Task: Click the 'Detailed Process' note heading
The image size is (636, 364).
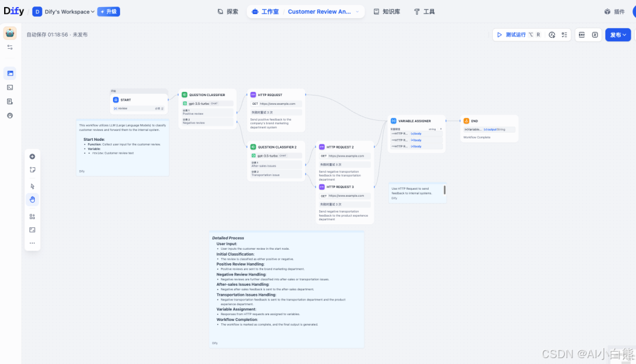Action: tap(228, 238)
